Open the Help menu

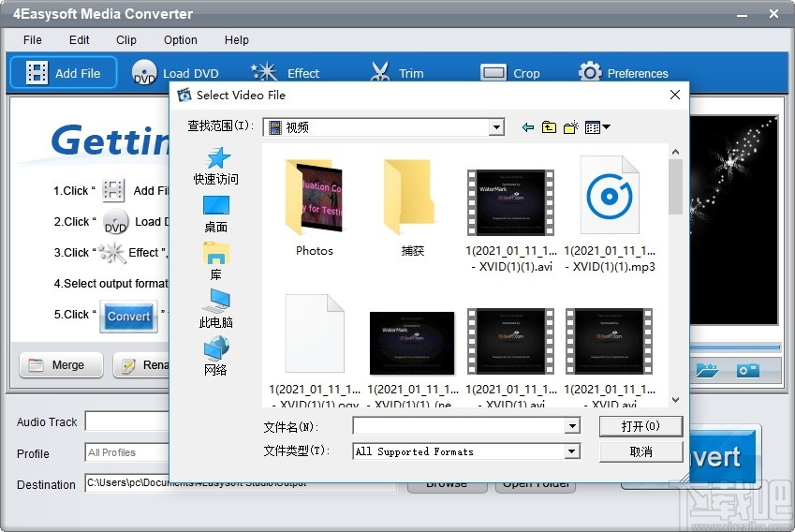pyautogui.click(x=237, y=40)
